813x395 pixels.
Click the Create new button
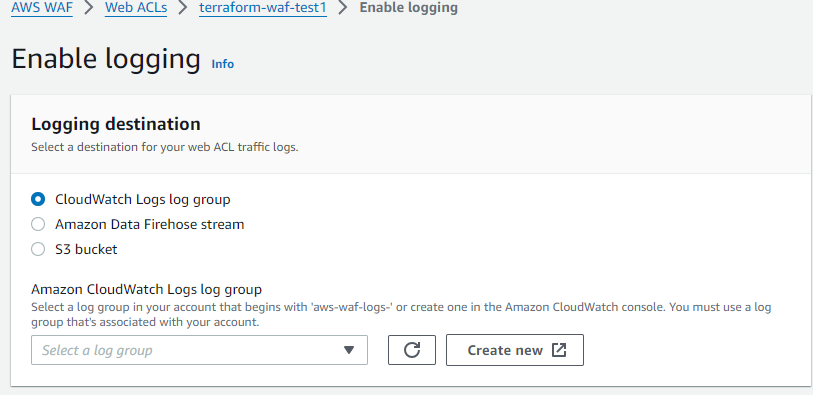pos(514,350)
